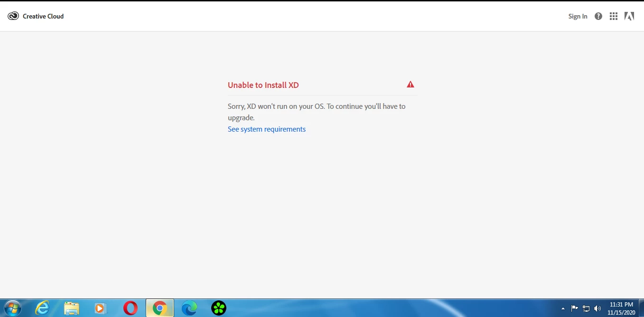Open the Windows Start menu
The image size is (644, 317).
12,308
